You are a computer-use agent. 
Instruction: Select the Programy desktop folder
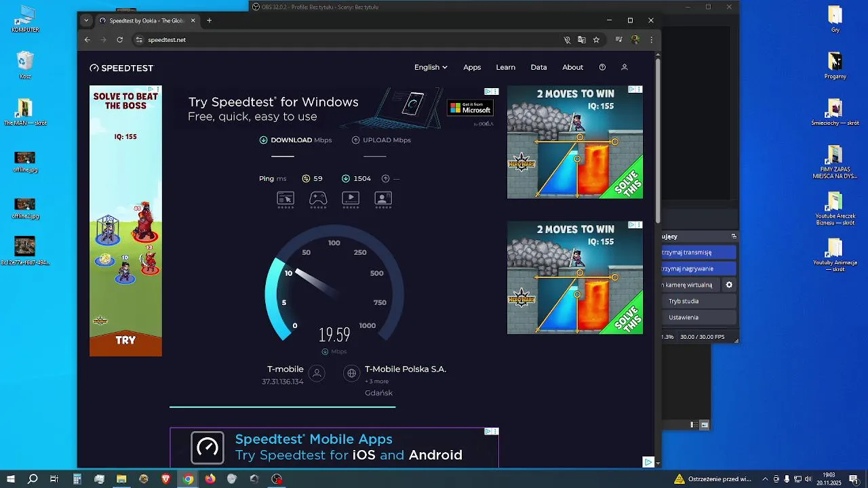coord(835,66)
